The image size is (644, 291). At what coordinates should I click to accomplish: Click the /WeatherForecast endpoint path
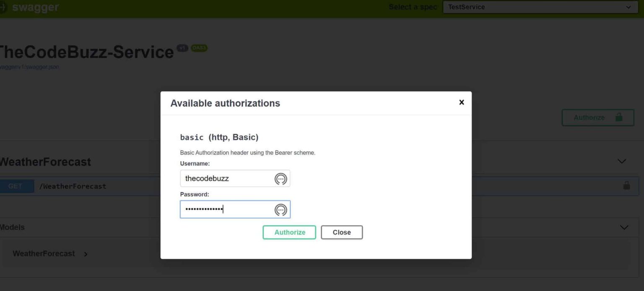[x=73, y=186]
